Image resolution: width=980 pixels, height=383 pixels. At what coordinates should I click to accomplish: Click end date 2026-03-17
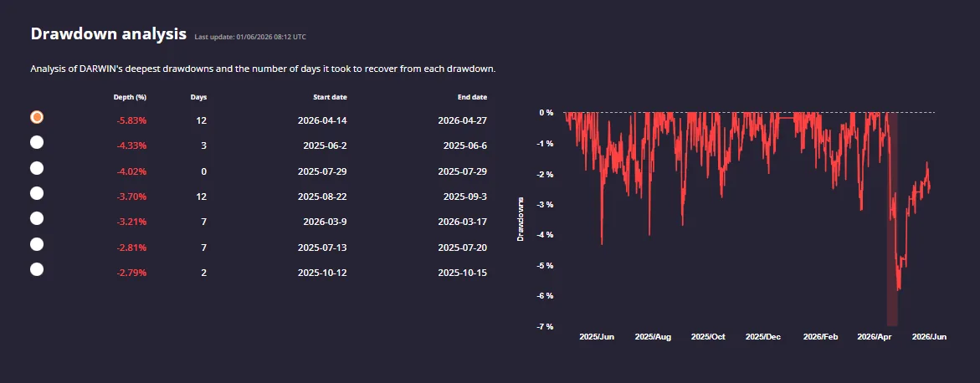[463, 222]
